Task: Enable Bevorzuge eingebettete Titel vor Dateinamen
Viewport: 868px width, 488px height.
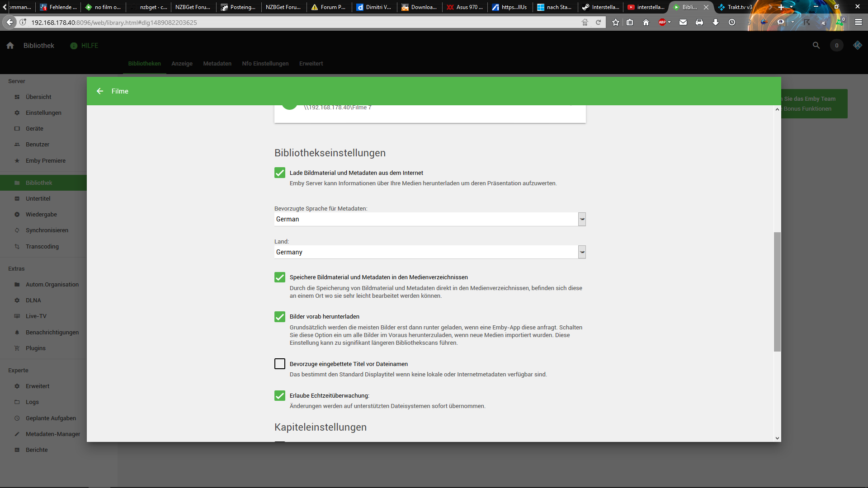Action: pos(280,364)
